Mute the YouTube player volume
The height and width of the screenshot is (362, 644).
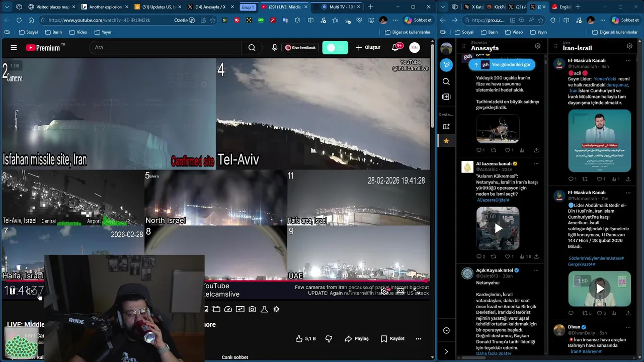point(30,291)
